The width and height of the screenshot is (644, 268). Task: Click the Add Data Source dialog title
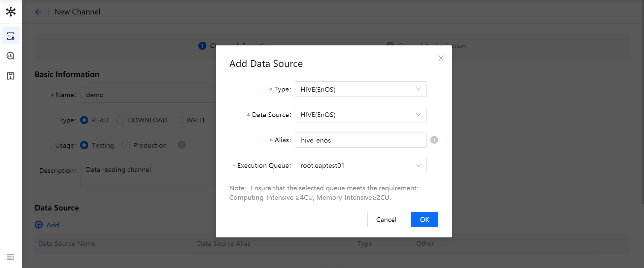pos(266,64)
